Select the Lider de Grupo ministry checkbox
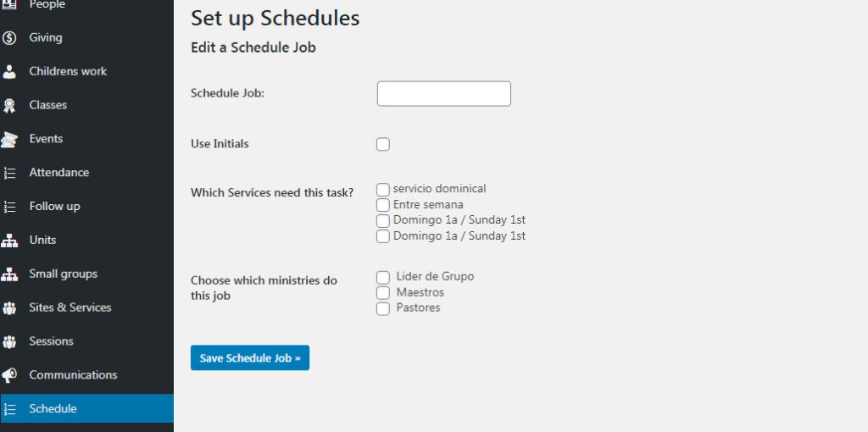This screenshot has width=868, height=432. (383, 277)
